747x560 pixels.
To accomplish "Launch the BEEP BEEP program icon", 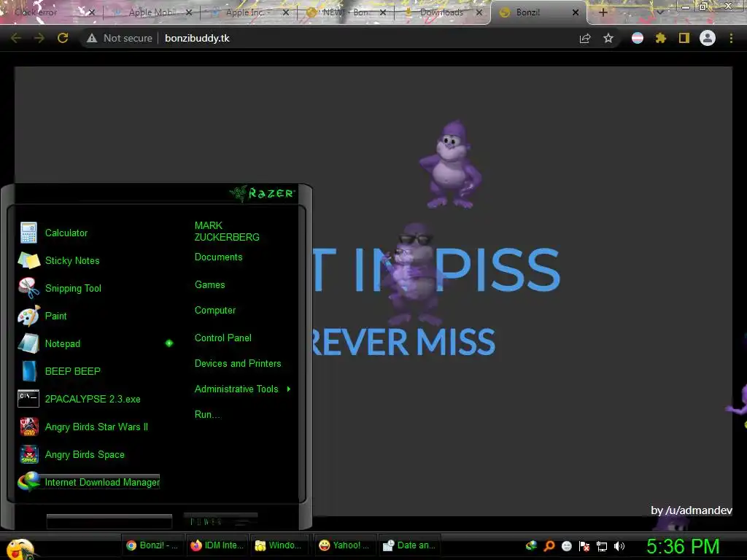I will point(28,371).
